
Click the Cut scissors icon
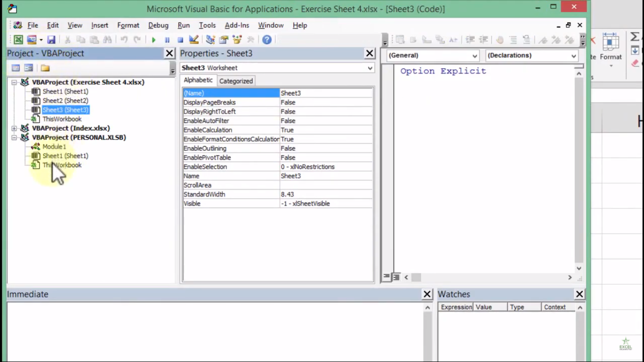67,40
